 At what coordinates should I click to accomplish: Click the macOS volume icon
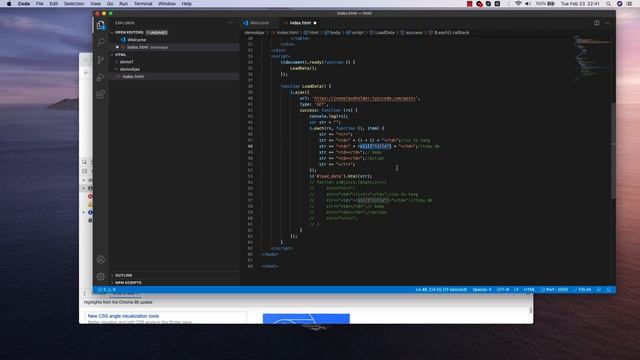coord(528,4)
